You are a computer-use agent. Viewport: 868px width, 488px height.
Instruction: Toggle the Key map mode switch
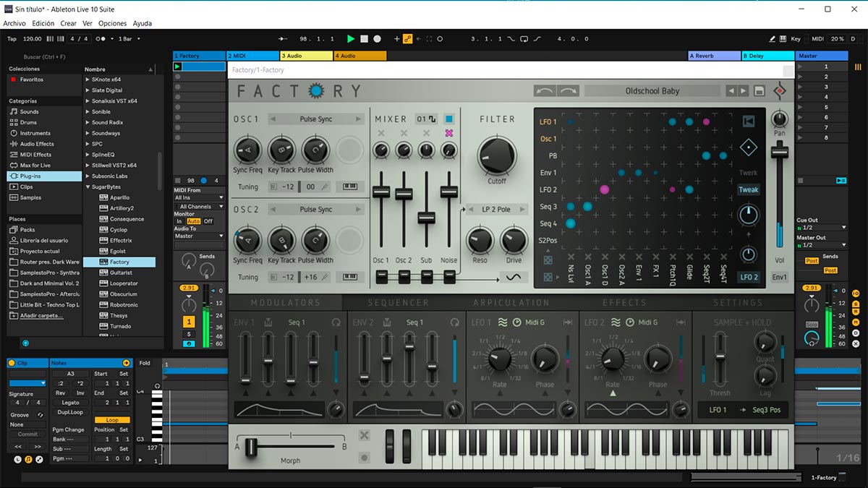pyautogui.click(x=796, y=39)
